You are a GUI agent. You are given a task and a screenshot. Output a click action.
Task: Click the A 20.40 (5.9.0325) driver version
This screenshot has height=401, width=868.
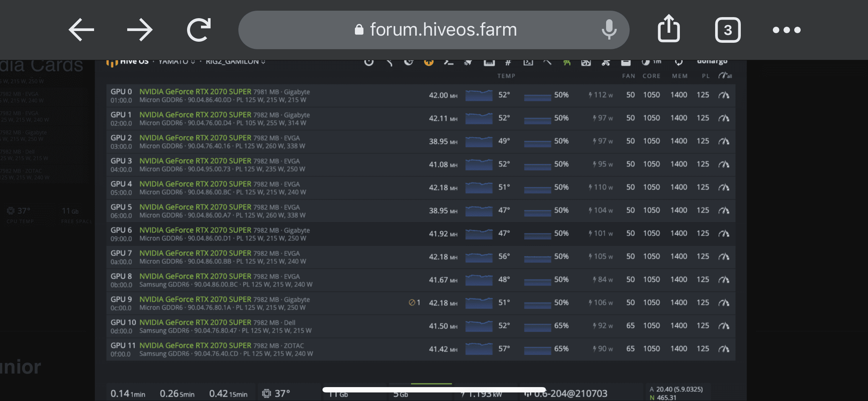(x=676, y=389)
